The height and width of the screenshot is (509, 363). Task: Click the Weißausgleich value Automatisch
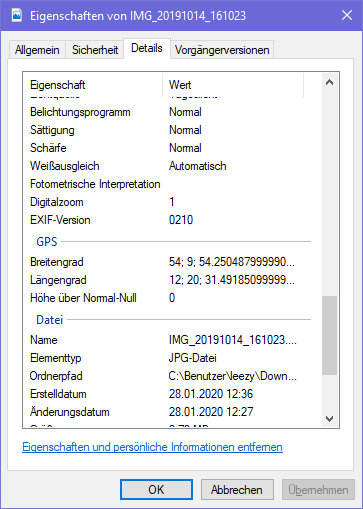pos(198,166)
